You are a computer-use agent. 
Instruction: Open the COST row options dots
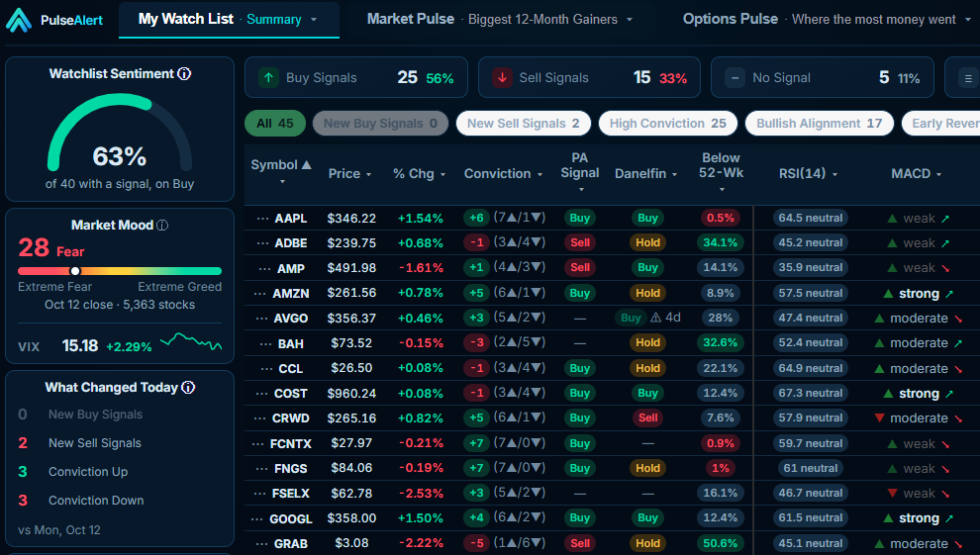point(262,394)
